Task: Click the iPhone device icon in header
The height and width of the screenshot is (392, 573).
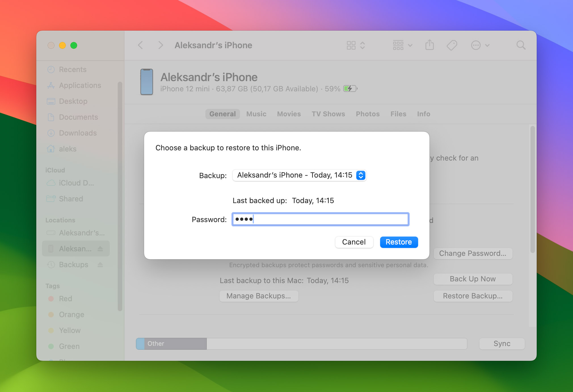Action: coord(147,82)
